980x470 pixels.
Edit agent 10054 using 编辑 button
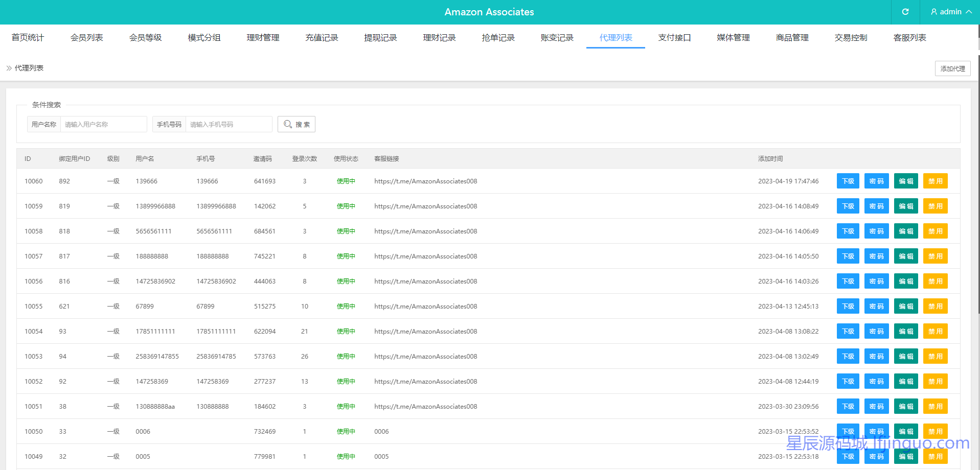coord(906,332)
